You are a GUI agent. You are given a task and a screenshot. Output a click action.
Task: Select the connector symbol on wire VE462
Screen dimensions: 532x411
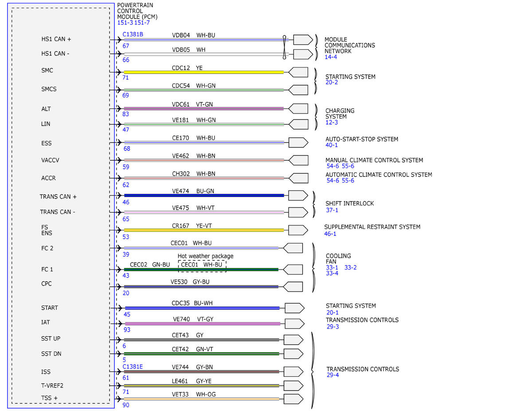pos(298,160)
